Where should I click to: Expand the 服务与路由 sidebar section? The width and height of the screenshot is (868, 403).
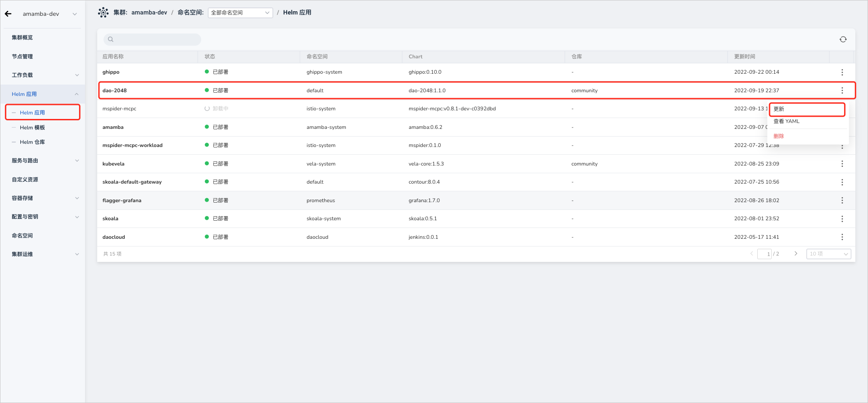pos(77,161)
